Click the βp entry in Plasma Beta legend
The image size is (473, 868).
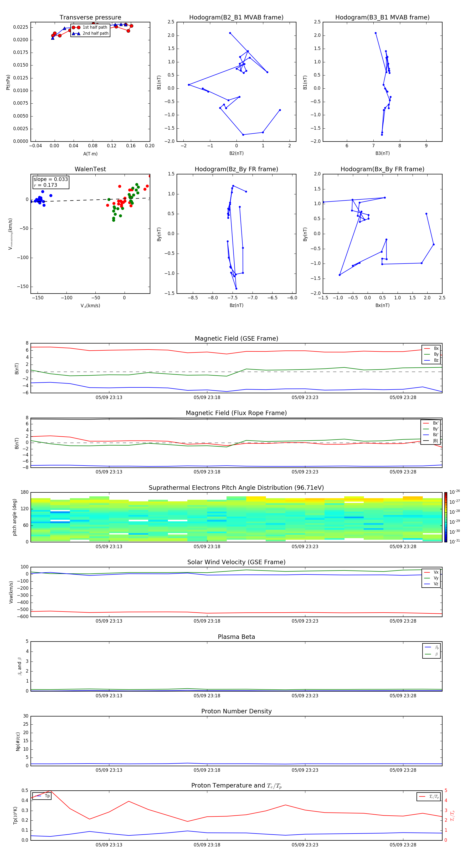coord(431,647)
